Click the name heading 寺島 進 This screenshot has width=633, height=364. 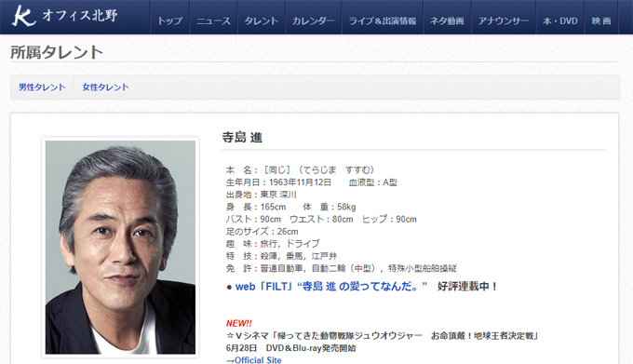(x=242, y=138)
